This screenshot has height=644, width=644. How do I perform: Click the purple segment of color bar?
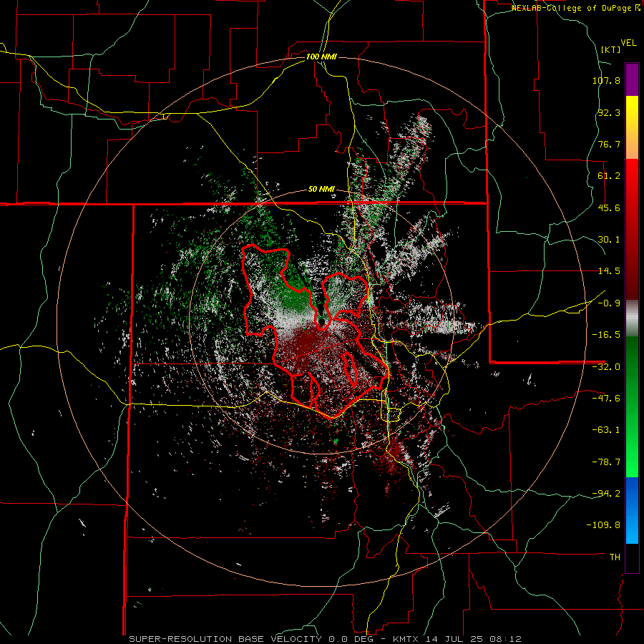point(632,79)
